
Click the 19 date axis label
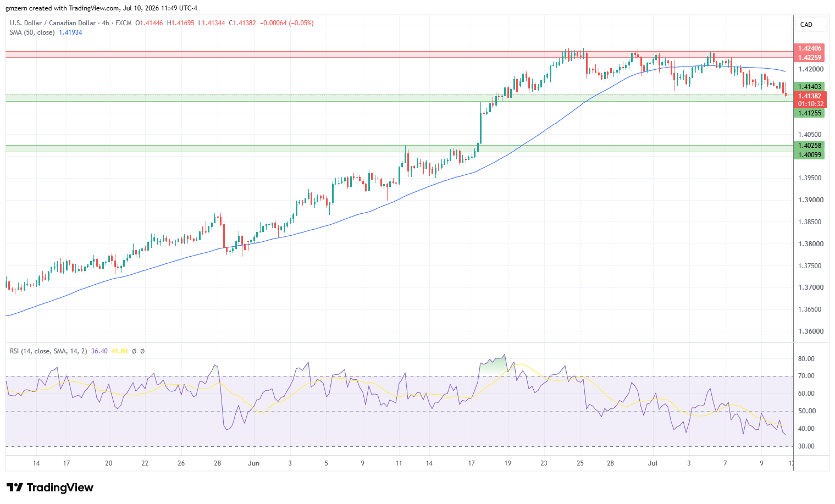click(507, 463)
